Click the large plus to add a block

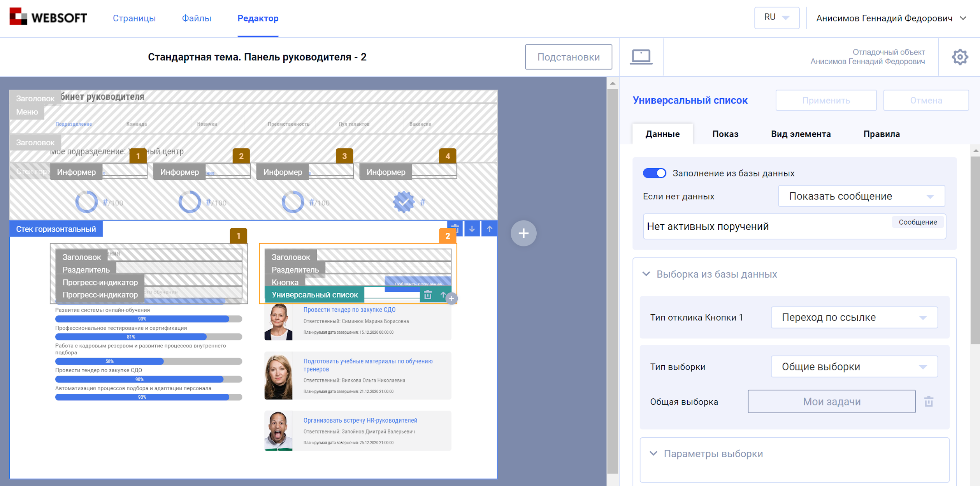click(x=523, y=233)
